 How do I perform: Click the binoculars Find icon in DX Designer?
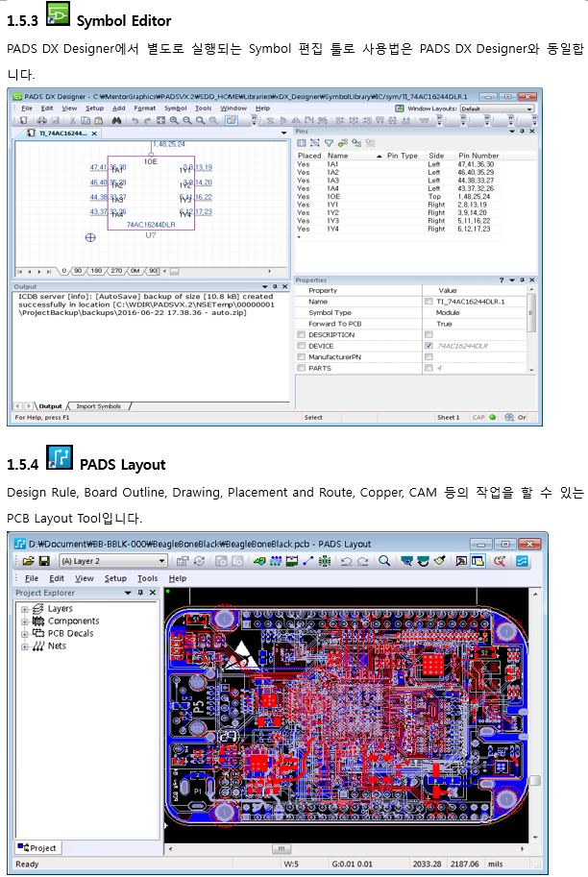116,120
